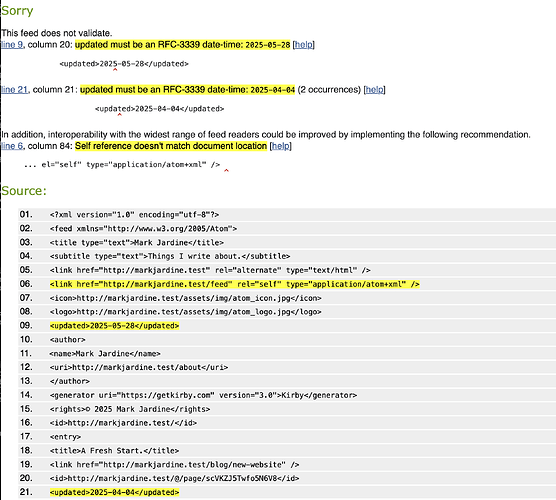Click the '(2 occurrences)' text
Viewport: 556px width, 500px height.
(x=329, y=90)
